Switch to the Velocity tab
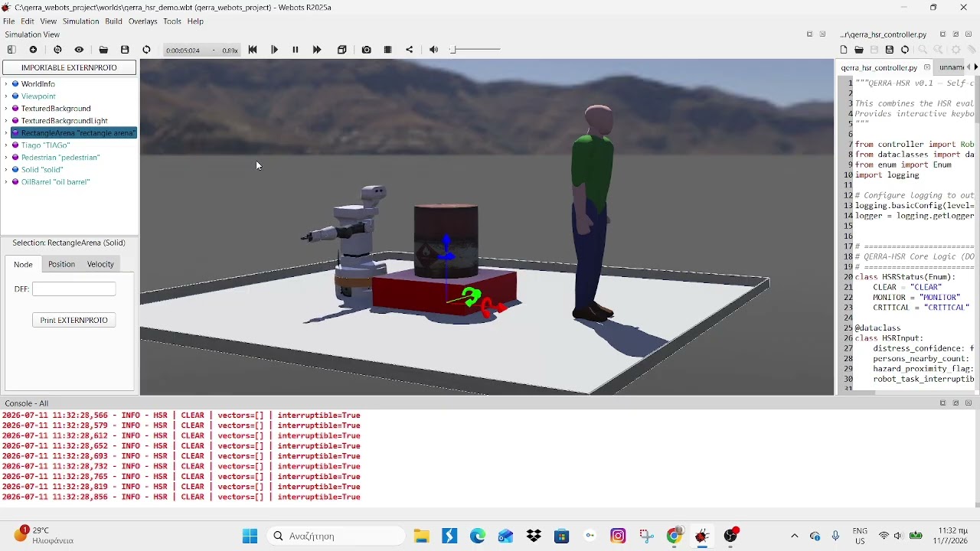Screen dimensions: 980x551 [x=100, y=264]
